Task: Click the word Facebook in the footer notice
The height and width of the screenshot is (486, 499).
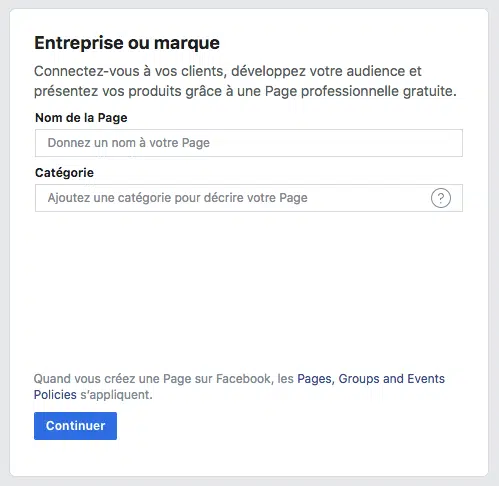Action: coord(245,379)
